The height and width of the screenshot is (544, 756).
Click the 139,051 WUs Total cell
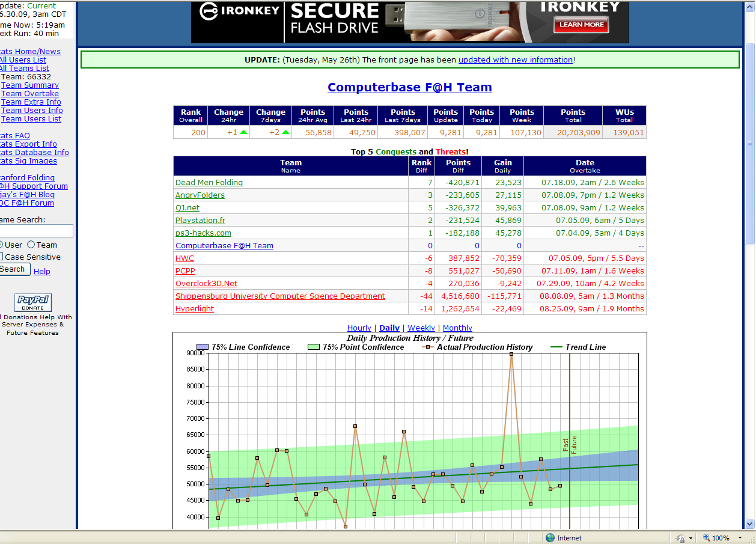(624, 133)
